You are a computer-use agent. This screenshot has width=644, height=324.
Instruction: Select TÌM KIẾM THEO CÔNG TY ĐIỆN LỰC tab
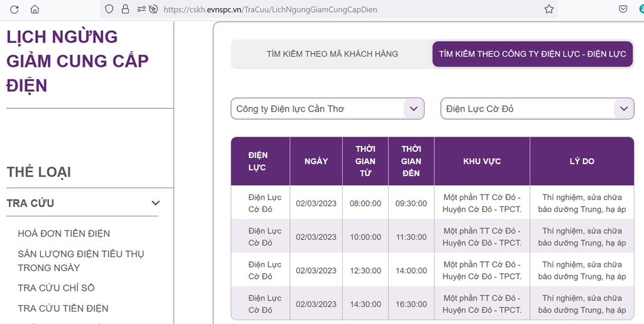point(532,54)
